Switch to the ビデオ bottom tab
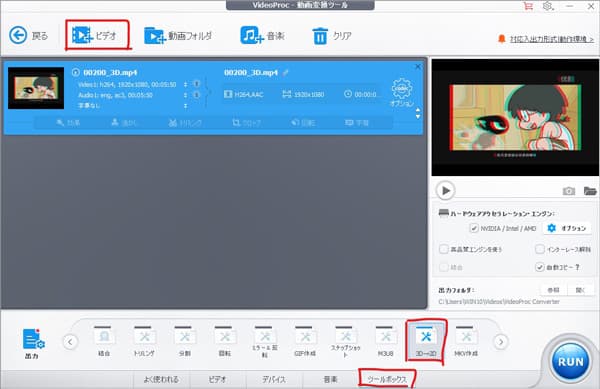This screenshot has width=600, height=389. tap(217, 379)
